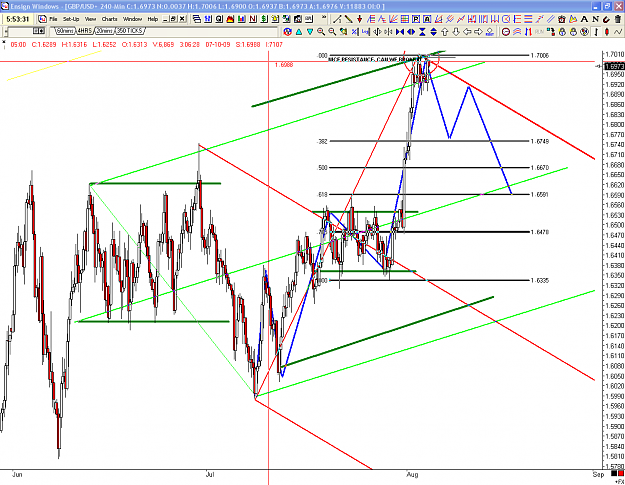Switch chart to line style

618,31
